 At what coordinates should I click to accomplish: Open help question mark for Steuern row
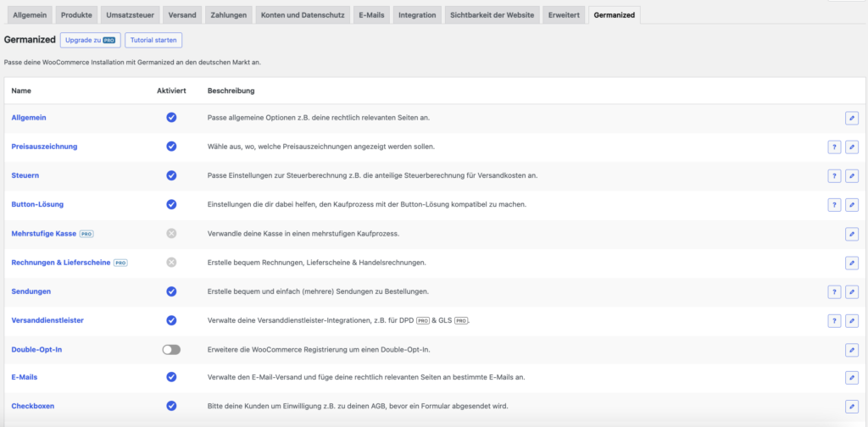834,176
